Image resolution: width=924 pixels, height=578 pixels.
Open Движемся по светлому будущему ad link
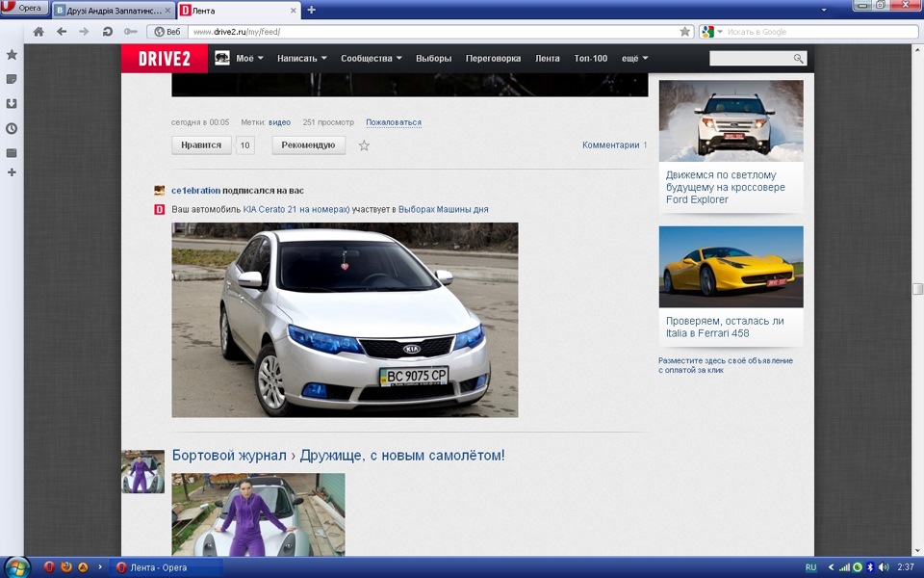click(x=726, y=188)
